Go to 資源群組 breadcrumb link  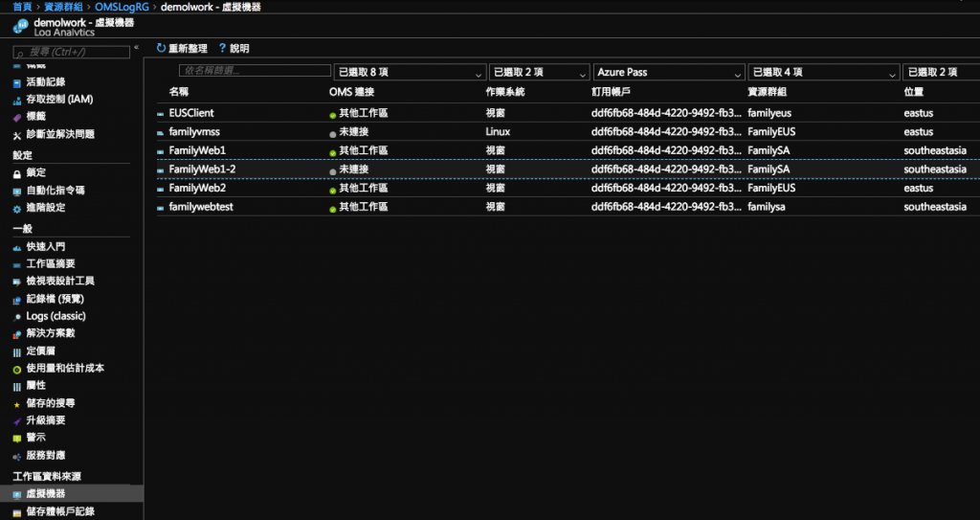pyautogui.click(x=64, y=8)
